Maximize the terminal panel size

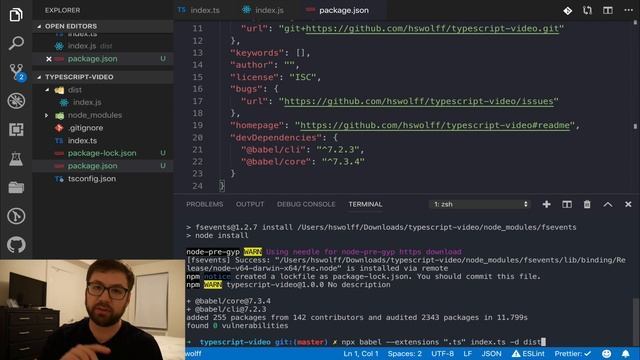(x=608, y=204)
